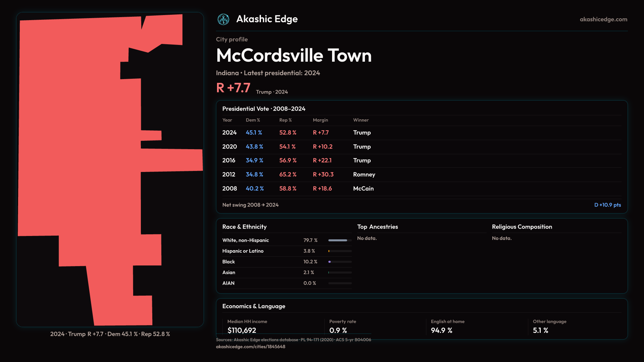644x362 pixels.
Task: Click the Poverty rate 0.9 % figure
Action: pos(338,330)
